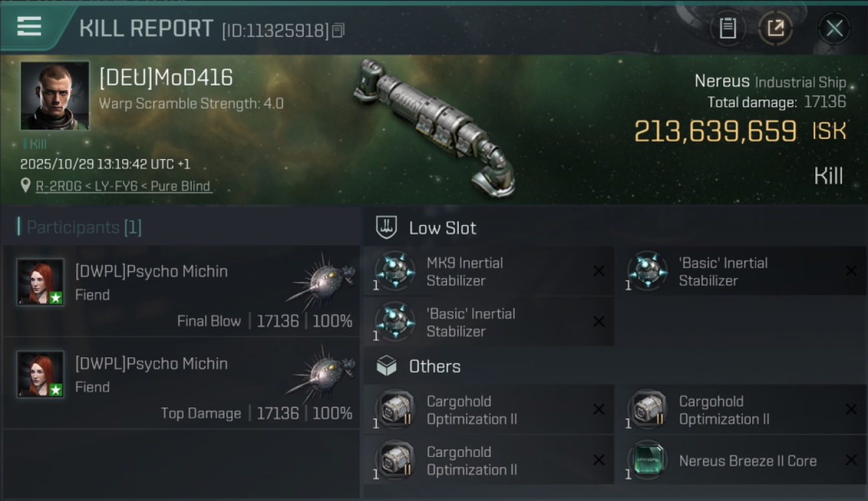Click X next to Nereus Breeze II Core
The height and width of the screenshot is (501, 868).
coord(851,460)
